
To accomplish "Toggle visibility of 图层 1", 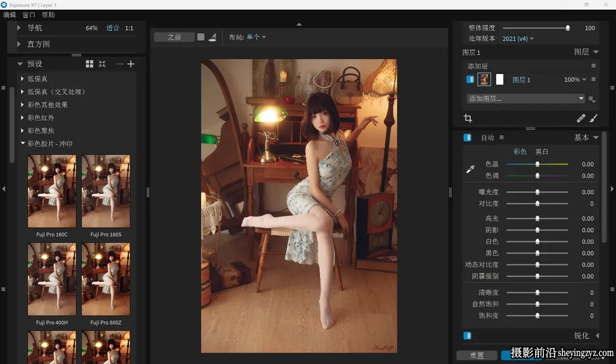I will coord(470,79).
